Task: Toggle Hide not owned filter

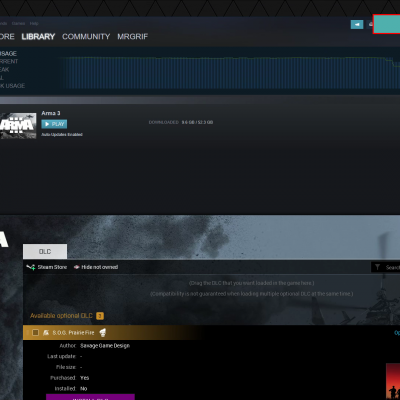Action: click(x=96, y=267)
